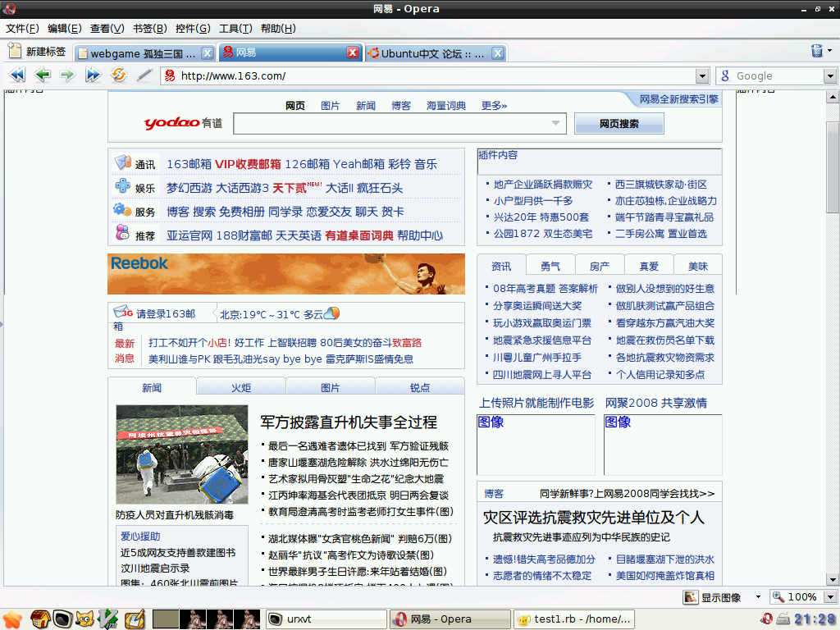Click the 通讯 category icon

[123, 162]
